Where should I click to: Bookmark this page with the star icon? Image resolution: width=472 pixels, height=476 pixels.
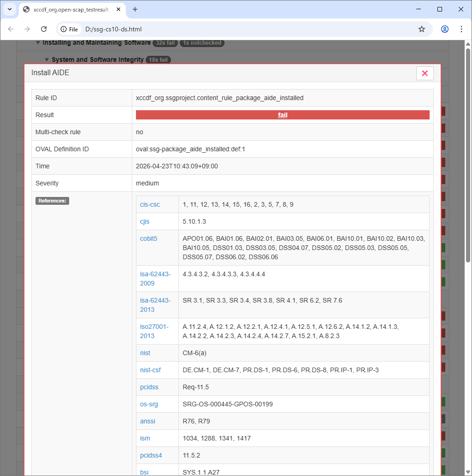click(x=421, y=29)
